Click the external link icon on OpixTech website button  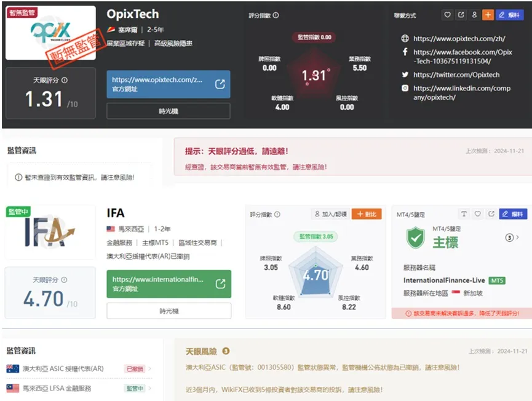pos(220,84)
